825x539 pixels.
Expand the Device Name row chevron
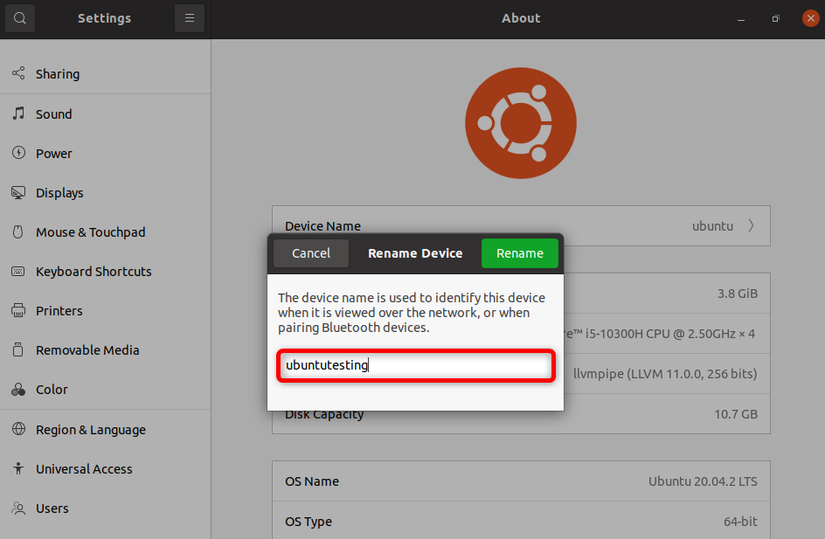pyautogui.click(x=751, y=226)
